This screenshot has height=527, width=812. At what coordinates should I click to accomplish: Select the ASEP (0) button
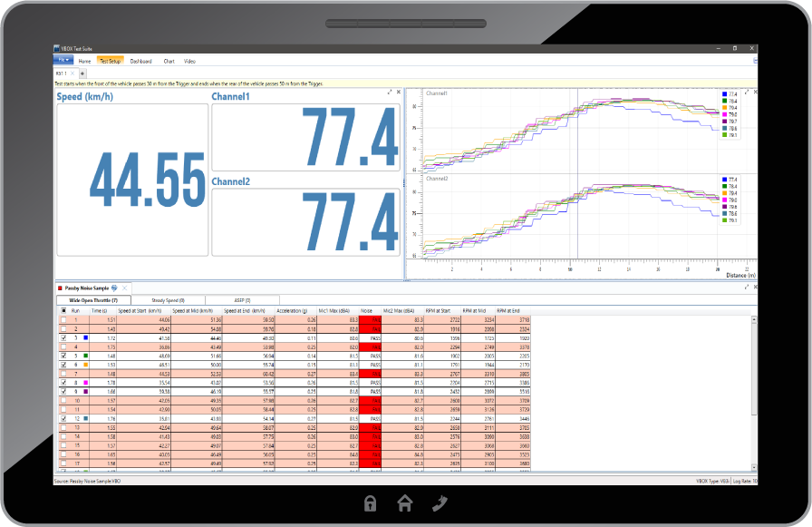242,299
